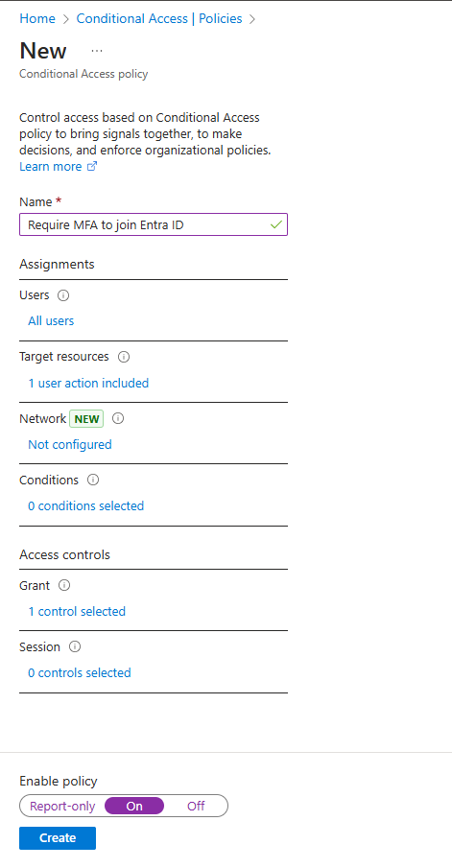Open 1 user action included setting
452x868 pixels.
tap(88, 383)
